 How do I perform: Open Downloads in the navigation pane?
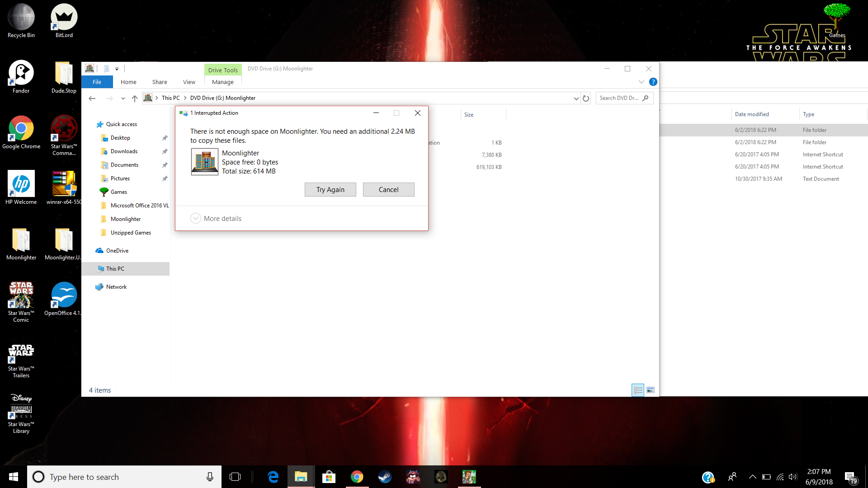(124, 151)
